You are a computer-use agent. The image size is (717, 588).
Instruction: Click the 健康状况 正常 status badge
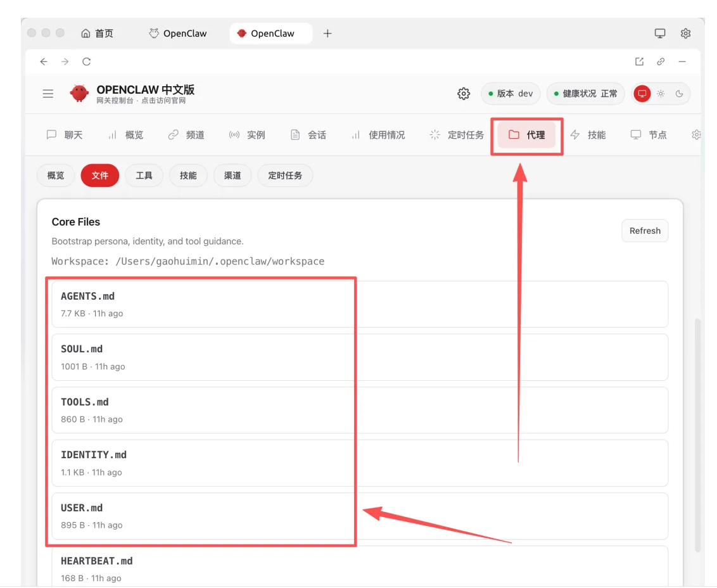pos(585,94)
